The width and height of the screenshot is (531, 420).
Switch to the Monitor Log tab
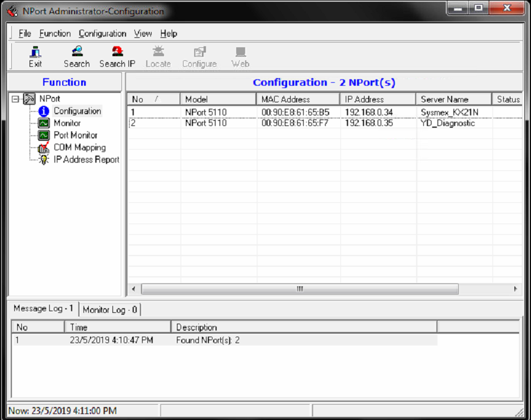click(x=110, y=310)
